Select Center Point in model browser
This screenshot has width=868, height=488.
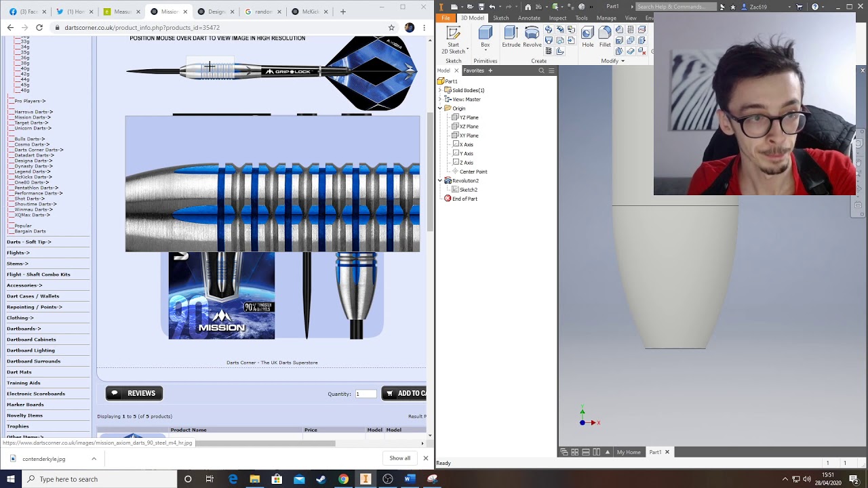(469, 171)
